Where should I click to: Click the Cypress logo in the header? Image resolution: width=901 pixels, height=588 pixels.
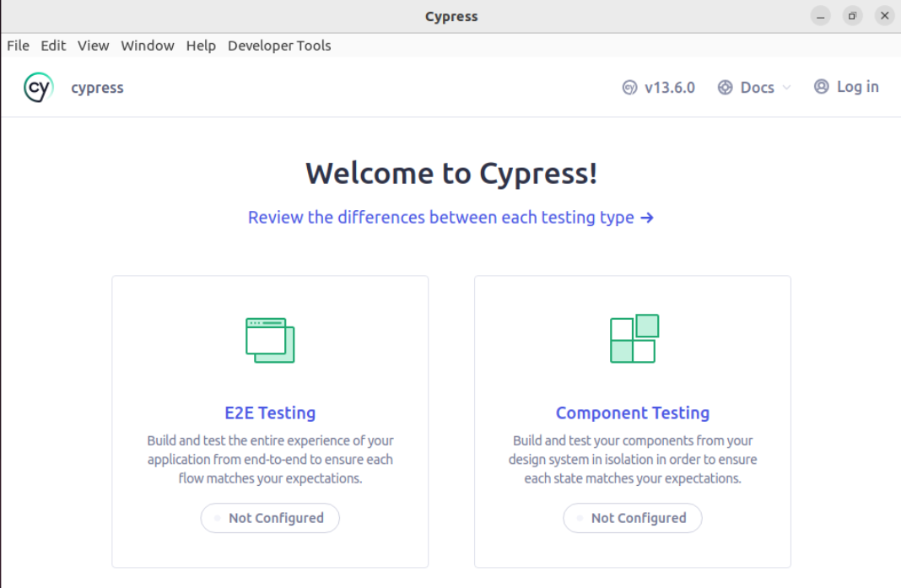39,87
